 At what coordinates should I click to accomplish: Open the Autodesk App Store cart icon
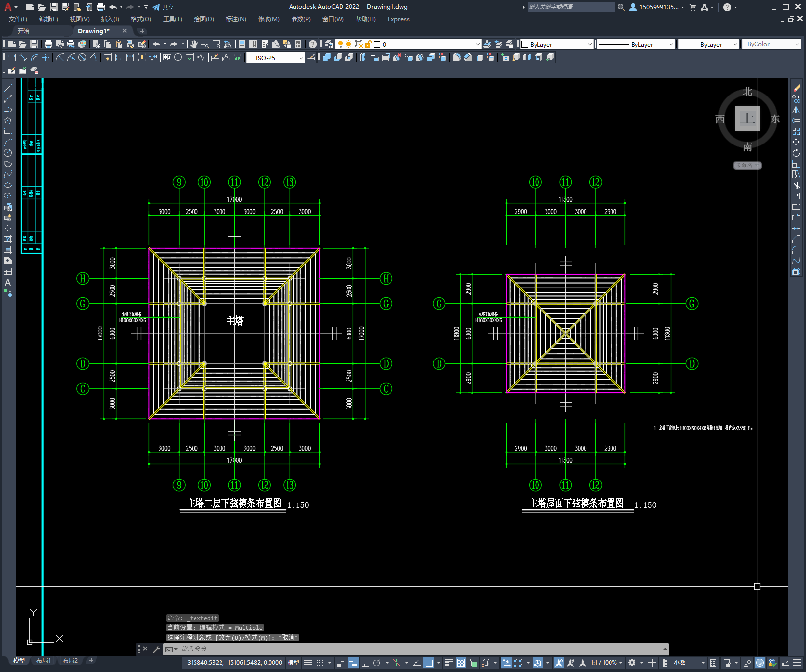(693, 7)
